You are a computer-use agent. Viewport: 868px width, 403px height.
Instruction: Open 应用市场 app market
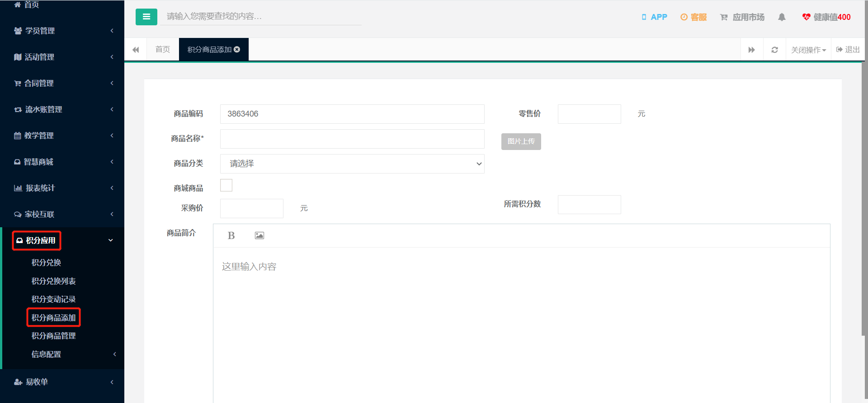(x=742, y=17)
